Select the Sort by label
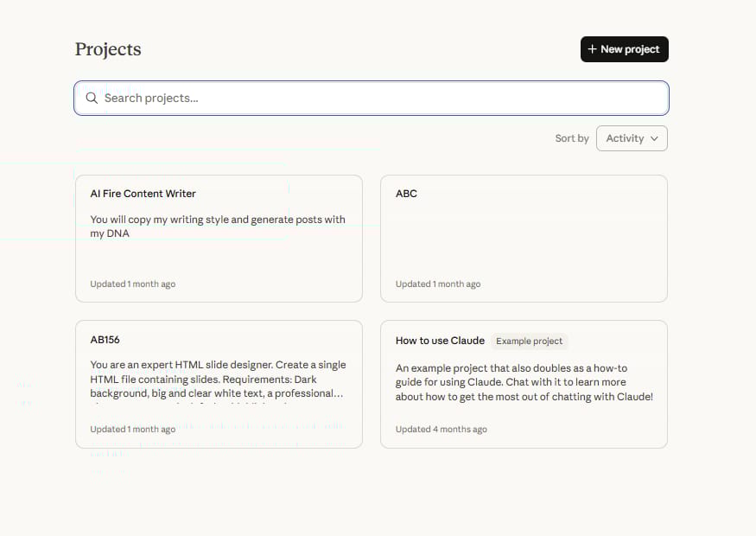The image size is (756, 536). [571, 138]
